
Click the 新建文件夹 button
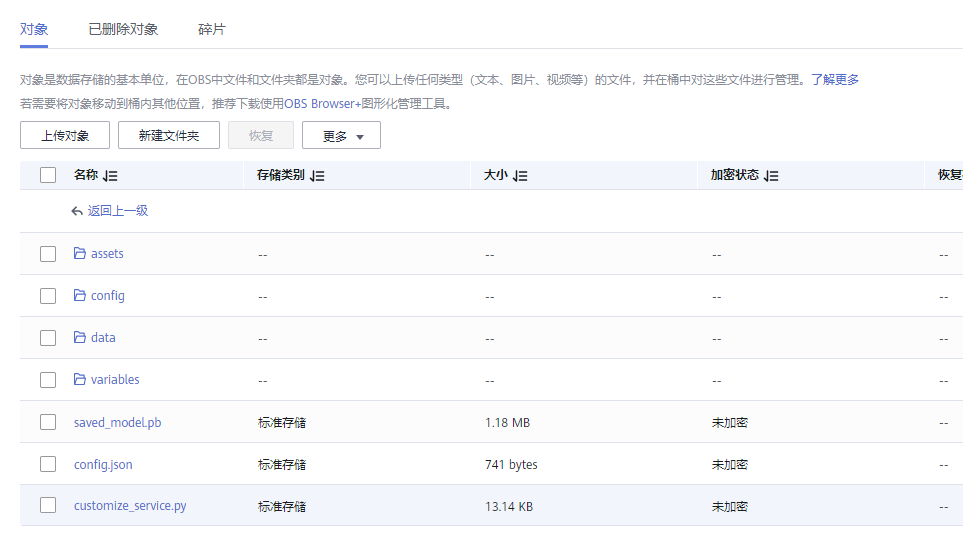point(169,136)
